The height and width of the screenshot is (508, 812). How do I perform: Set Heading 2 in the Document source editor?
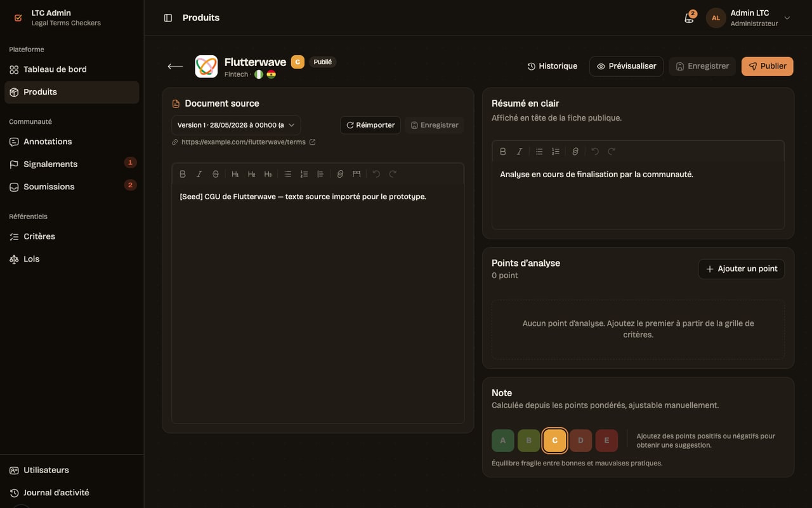click(x=252, y=174)
